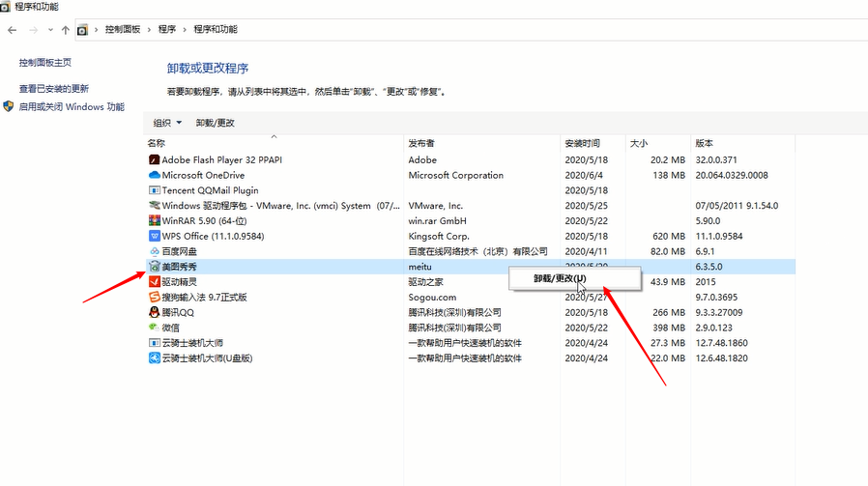Expand chevron before 控制面板 in breadcrumb
868x486 pixels.
[97, 30]
